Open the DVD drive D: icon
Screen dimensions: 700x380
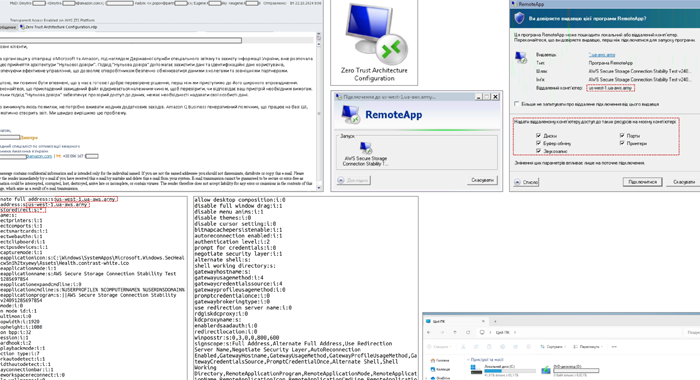[546, 370]
